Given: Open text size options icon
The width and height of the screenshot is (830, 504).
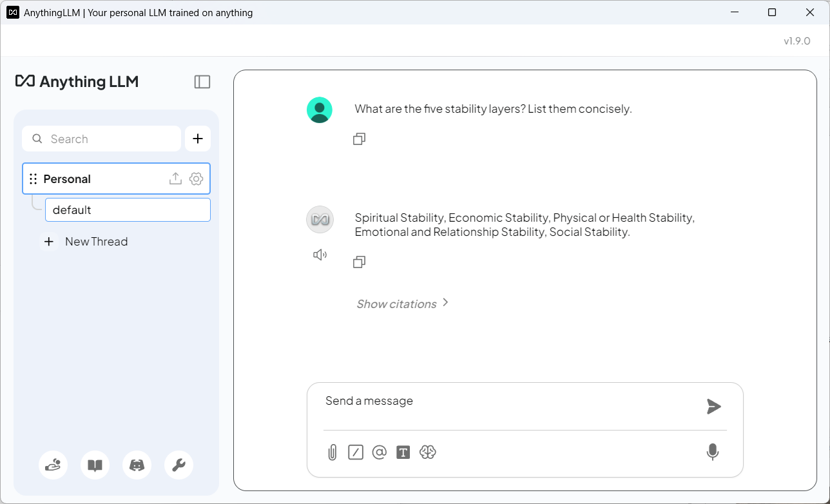Looking at the screenshot, I should click(x=403, y=452).
